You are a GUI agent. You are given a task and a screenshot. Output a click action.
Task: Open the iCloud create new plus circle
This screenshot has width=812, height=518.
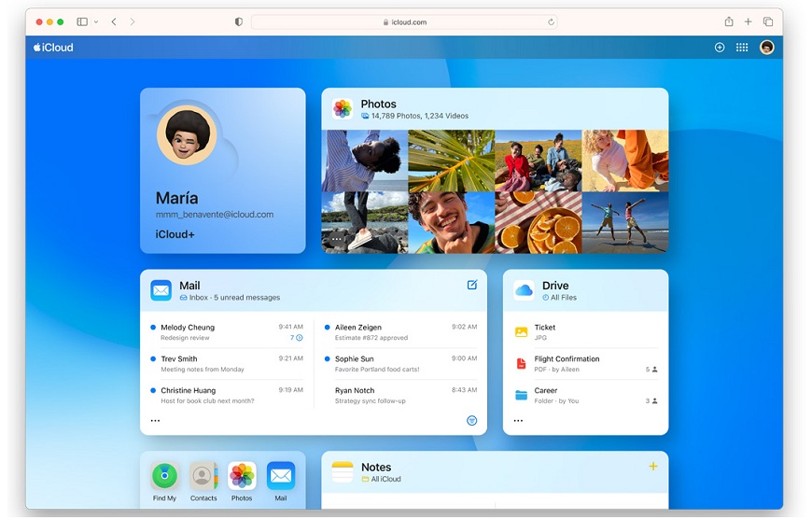[720, 48]
